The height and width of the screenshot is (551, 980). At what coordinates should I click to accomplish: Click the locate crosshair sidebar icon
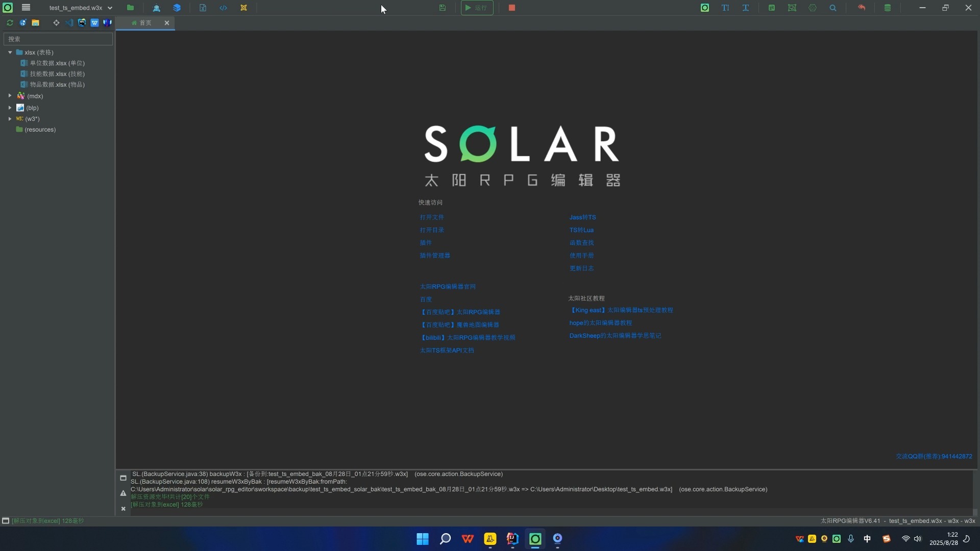56,22
